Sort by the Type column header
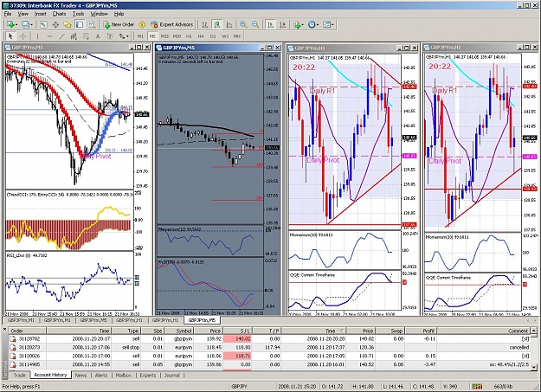Image resolution: width=541 pixels, height=392 pixels. click(x=126, y=331)
